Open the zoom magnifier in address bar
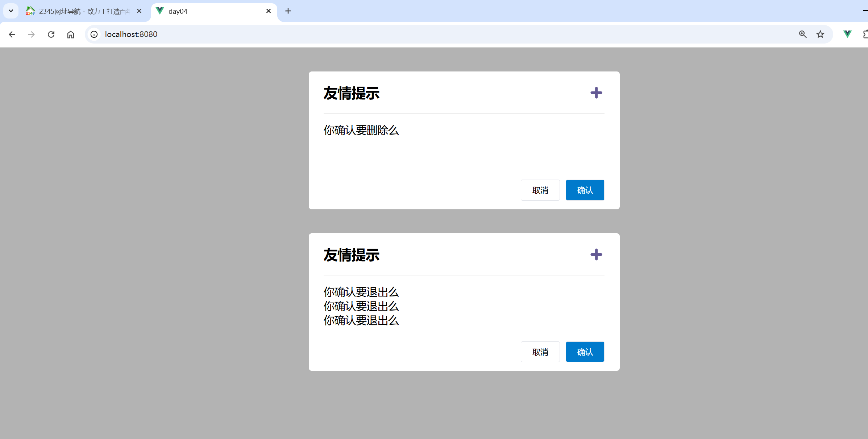Viewport: 868px width, 439px height. point(802,34)
